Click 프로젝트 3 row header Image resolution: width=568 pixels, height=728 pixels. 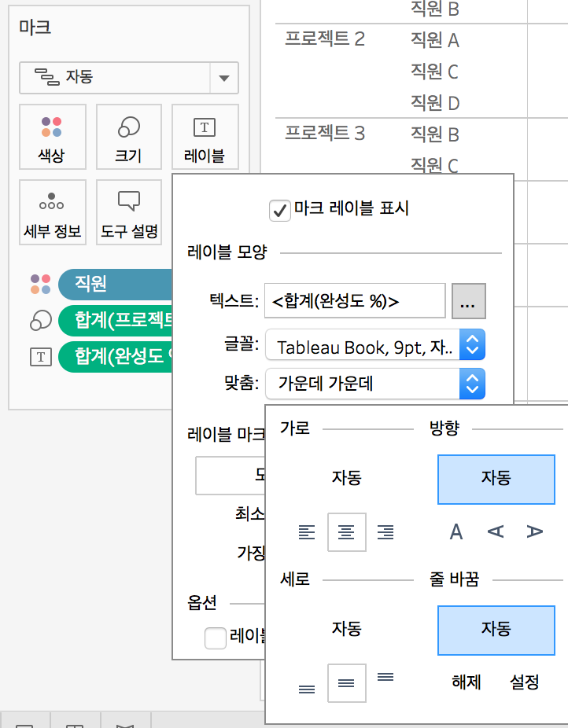325,133
